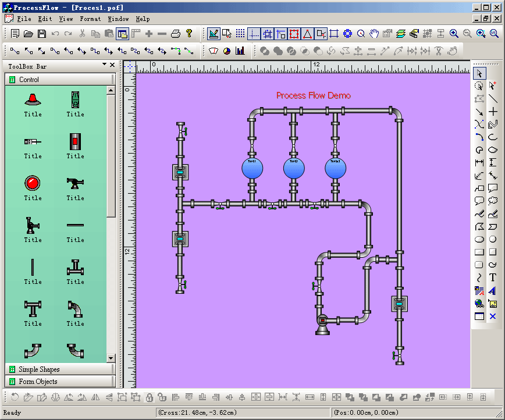Click the bar chart icon
This screenshot has height=420, width=505.
(240, 51)
